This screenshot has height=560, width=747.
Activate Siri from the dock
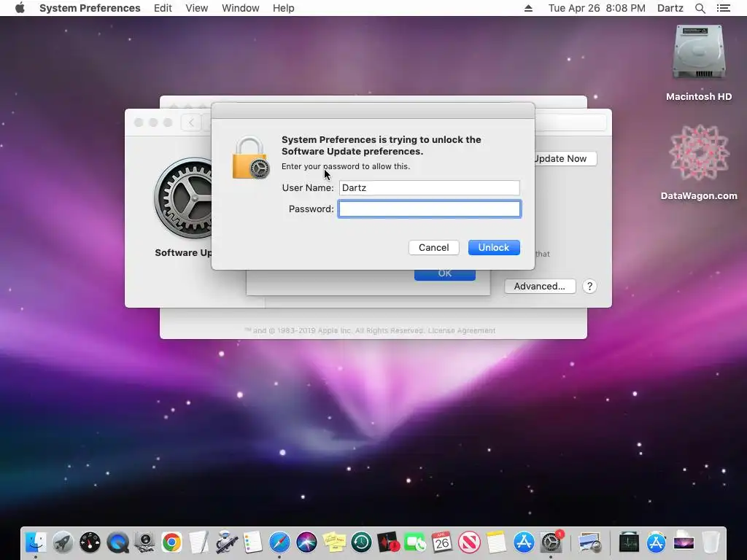pos(307,542)
